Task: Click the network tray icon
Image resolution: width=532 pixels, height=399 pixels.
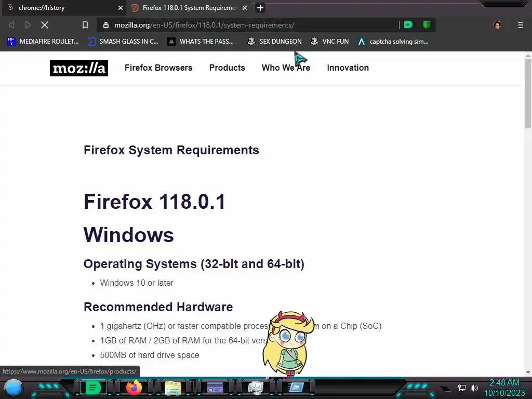Action: point(461,388)
